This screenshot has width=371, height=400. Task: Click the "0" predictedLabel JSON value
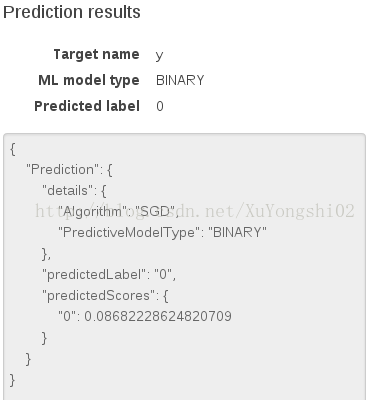point(163,274)
